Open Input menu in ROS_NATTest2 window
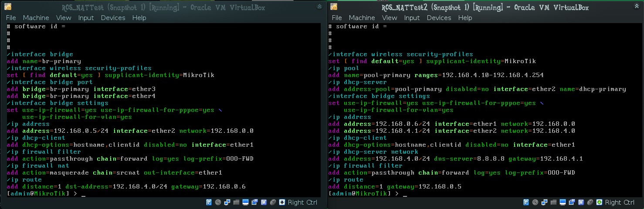 click(412, 18)
